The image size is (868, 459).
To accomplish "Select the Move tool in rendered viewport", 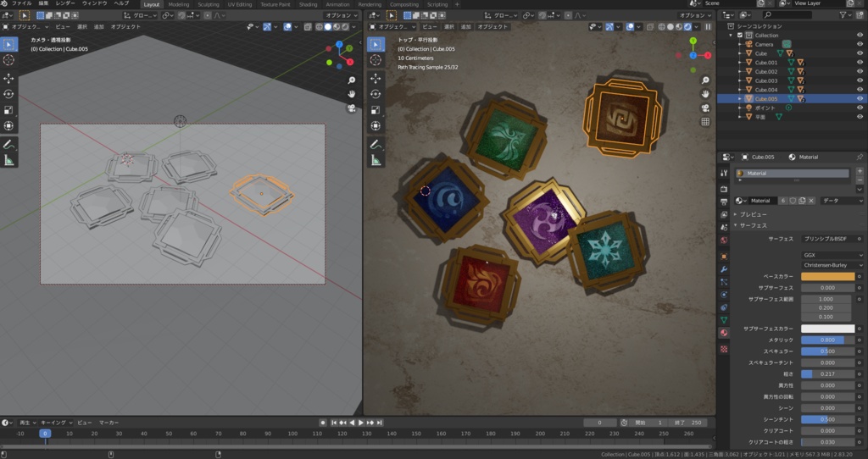I will pos(376,78).
